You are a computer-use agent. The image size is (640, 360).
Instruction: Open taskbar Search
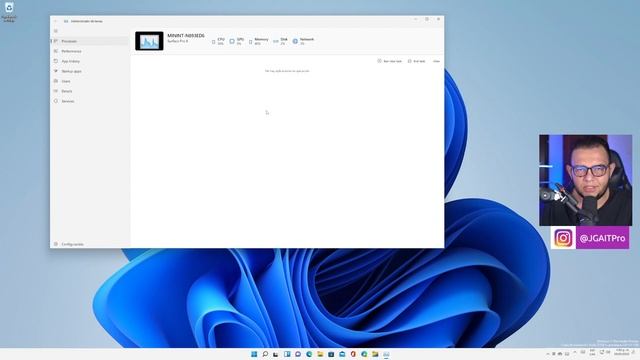click(x=265, y=354)
